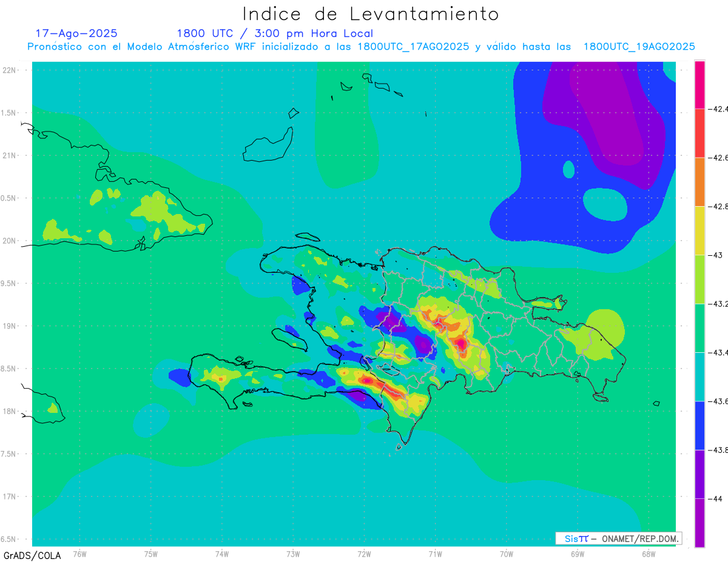Pick the green swatch between -43.2 and -43.4
The width and height of the screenshot is (728, 562).
(x=699, y=328)
